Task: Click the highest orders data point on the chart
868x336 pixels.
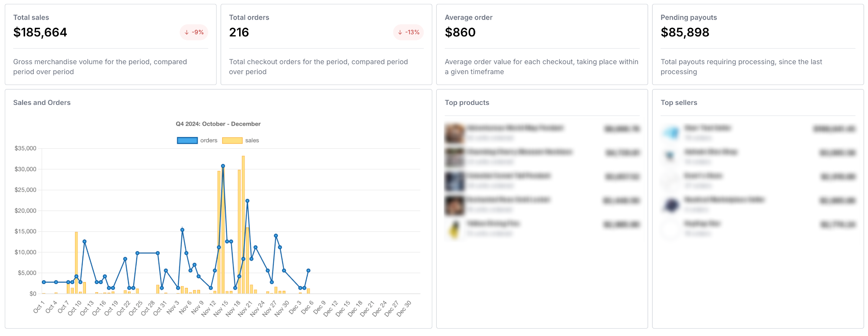Action: pyautogui.click(x=223, y=166)
